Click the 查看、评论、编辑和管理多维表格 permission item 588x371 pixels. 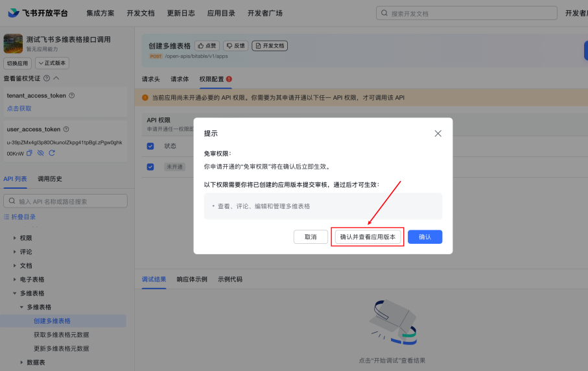(x=264, y=206)
